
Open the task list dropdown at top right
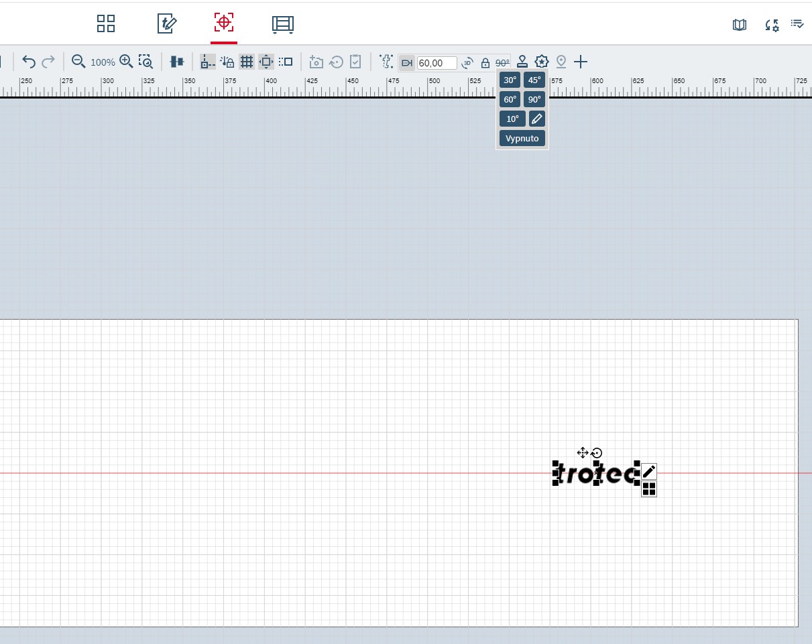[x=797, y=24]
